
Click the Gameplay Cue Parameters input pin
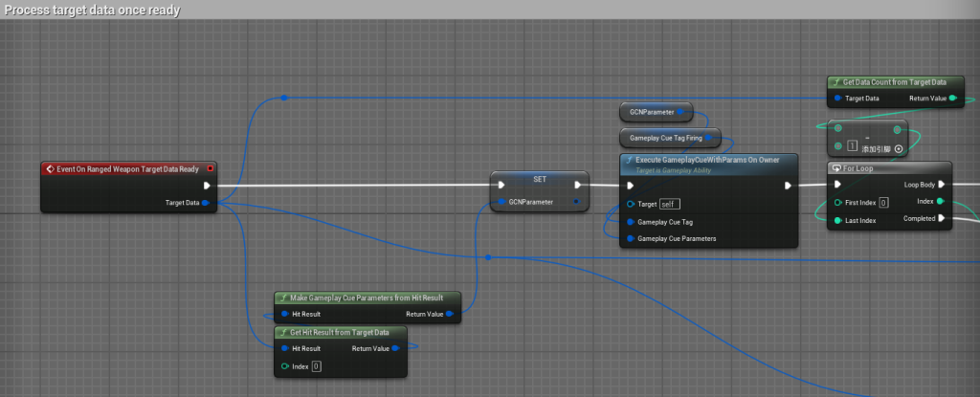630,237
